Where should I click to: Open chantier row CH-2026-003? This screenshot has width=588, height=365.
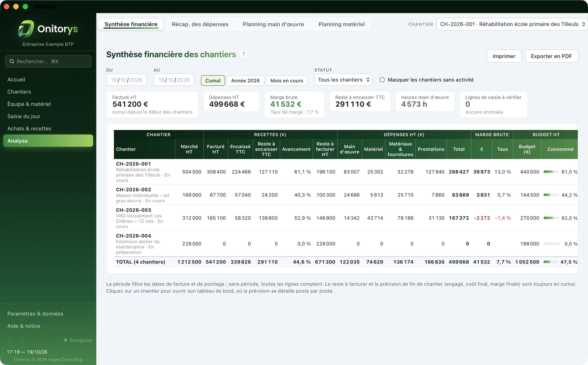345,218
